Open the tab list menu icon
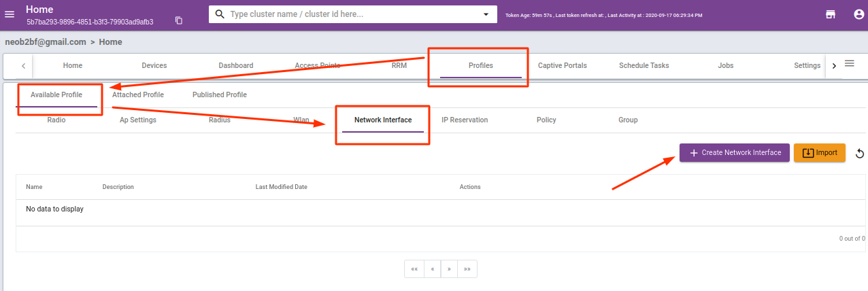Image resolution: width=868 pixels, height=291 pixels. [x=850, y=64]
